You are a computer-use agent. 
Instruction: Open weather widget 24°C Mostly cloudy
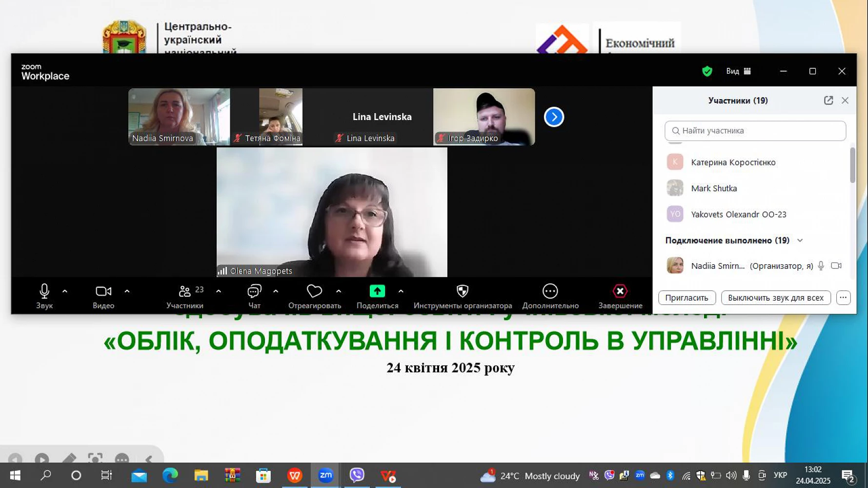click(530, 476)
